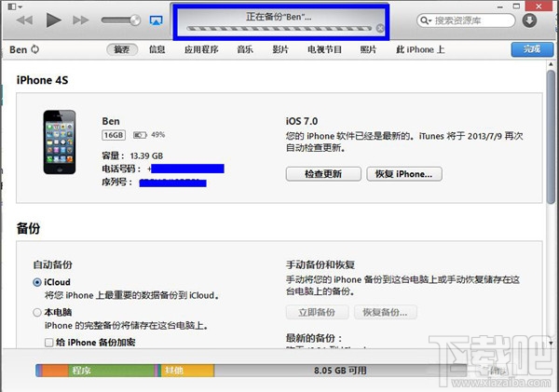Click the battery icon showing 49%
The image size is (559, 392).
[140, 135]
